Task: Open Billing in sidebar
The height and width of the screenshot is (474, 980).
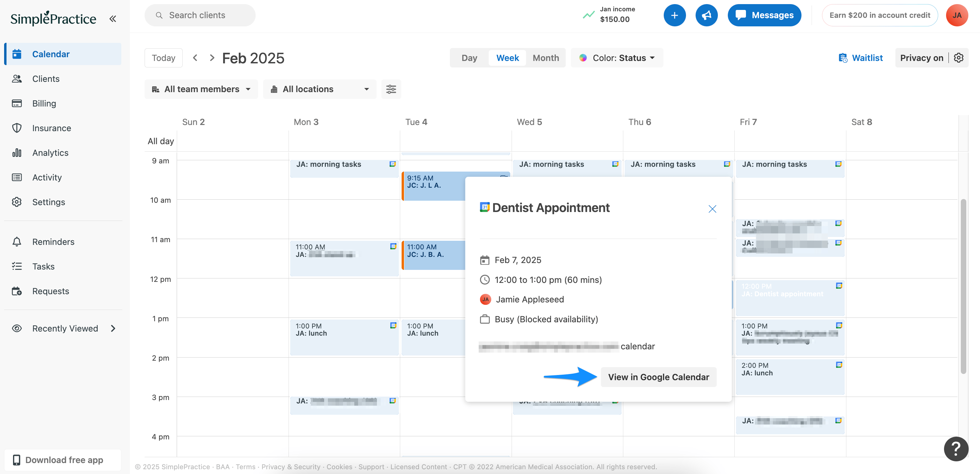Action: 44,103
